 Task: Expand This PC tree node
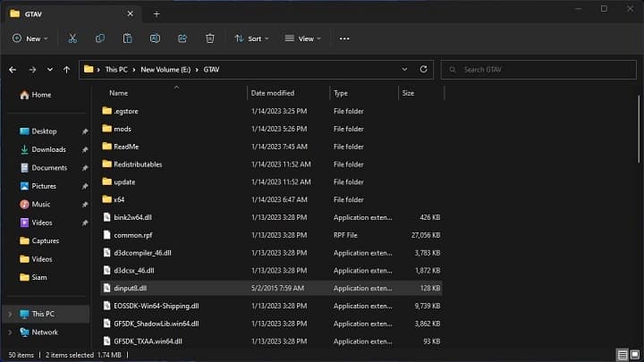(10, 314)
